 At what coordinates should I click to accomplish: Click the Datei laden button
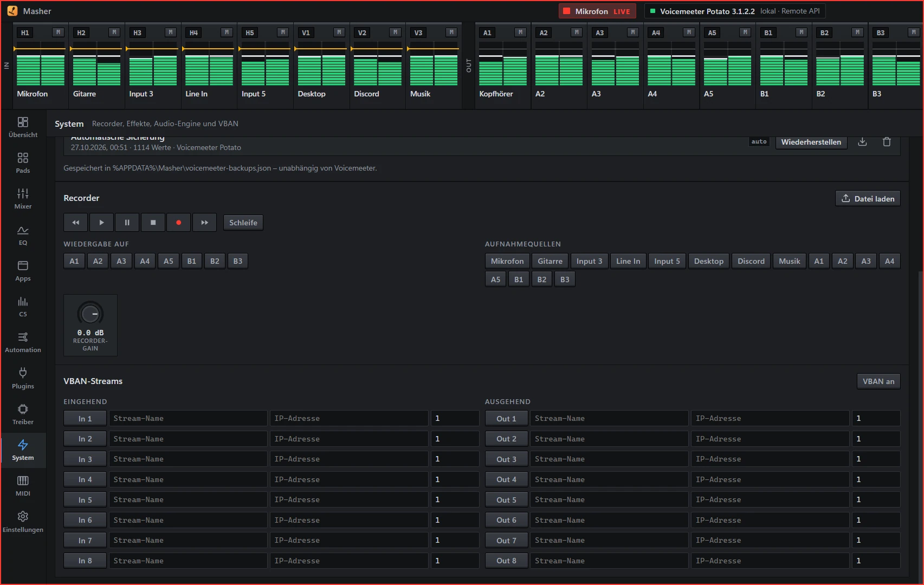[868, 199]
